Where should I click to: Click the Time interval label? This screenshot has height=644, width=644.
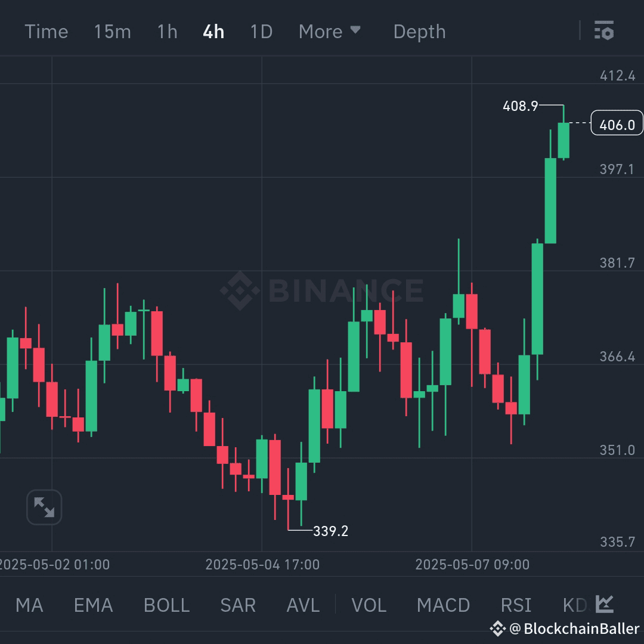47,32
